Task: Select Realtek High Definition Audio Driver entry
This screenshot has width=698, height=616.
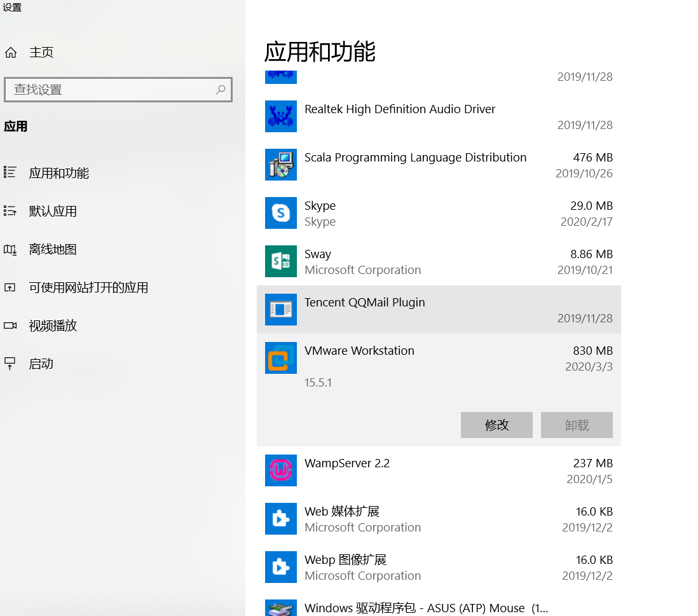Action: coord(439,116)
